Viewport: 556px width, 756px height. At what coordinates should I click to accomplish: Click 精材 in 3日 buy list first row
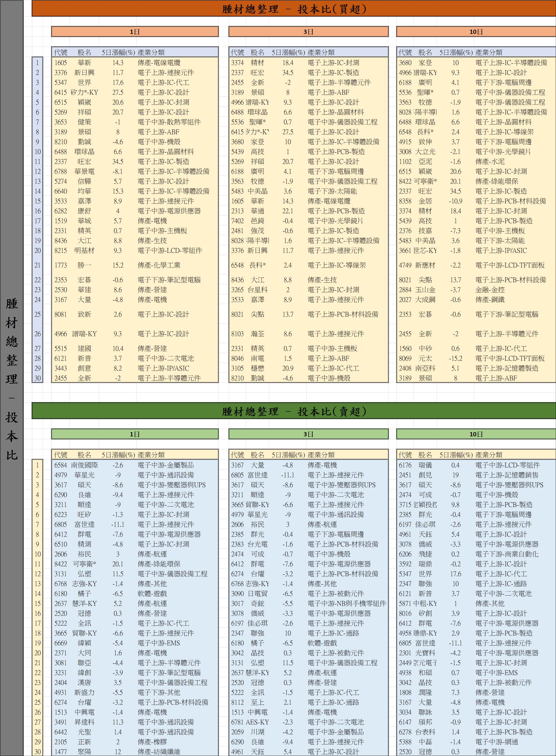click(258, 63)
